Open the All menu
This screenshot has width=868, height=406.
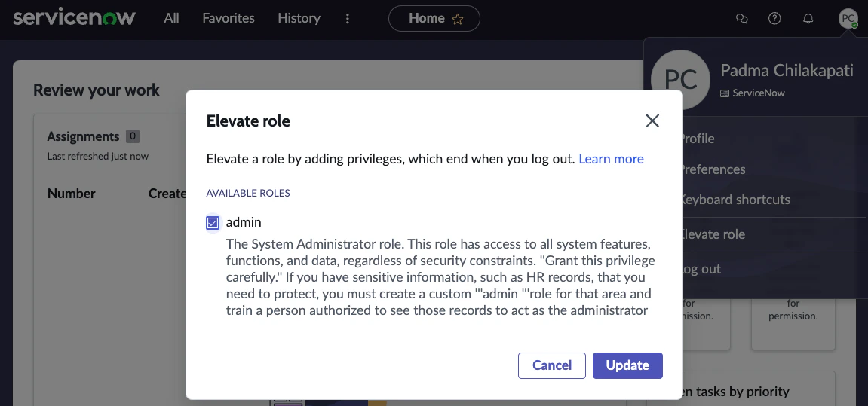click(x=172, y=18)
